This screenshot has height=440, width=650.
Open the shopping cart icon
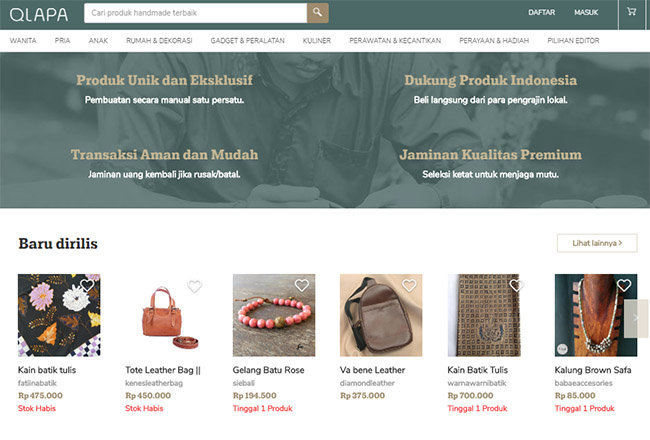(x=631, y=12)
